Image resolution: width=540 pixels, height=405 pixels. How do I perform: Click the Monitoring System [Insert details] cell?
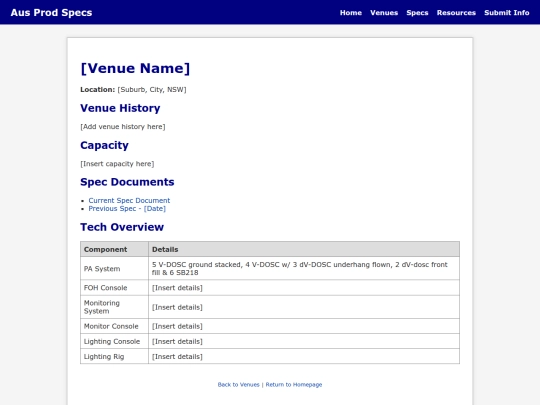coord(304,307)
